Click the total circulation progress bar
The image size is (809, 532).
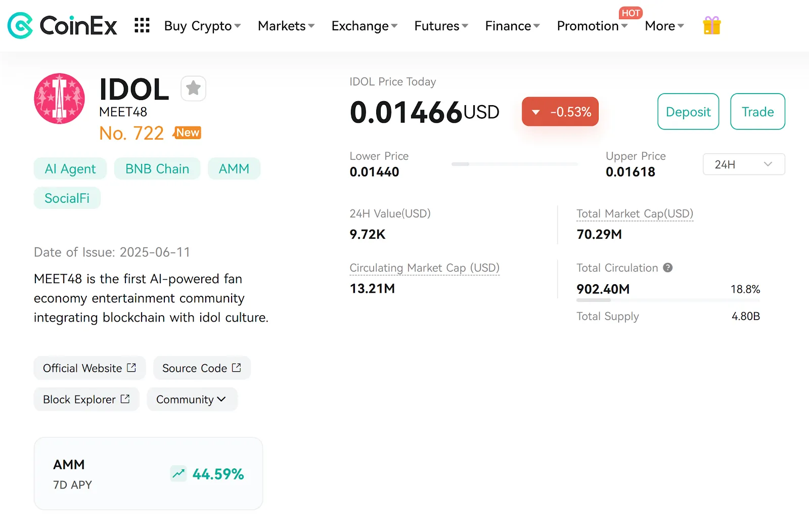tap(668, 300)
